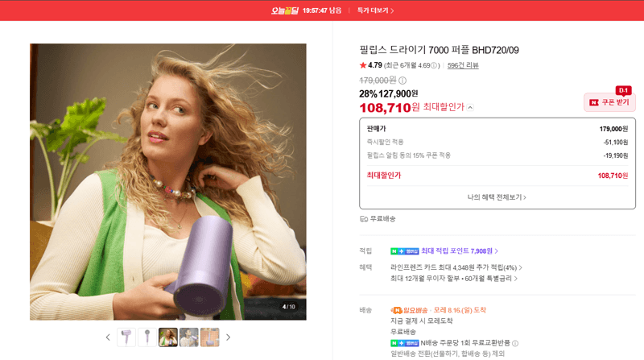The height and width of the screenshot is (360, 644).
Task: Select the second dryer side-view thumbnail
Action: click(147, 337)
